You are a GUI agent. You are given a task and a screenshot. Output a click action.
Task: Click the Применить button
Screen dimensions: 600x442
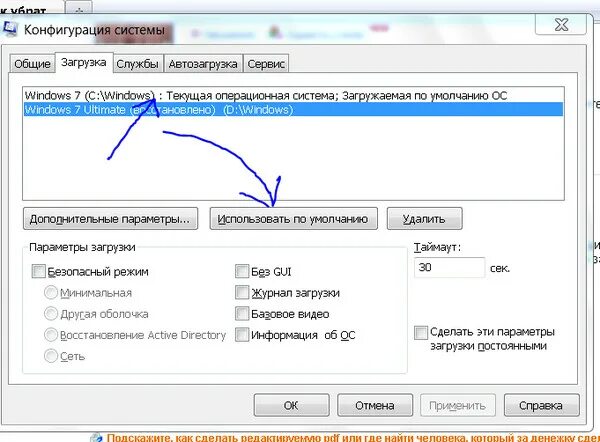click(458, 405)
